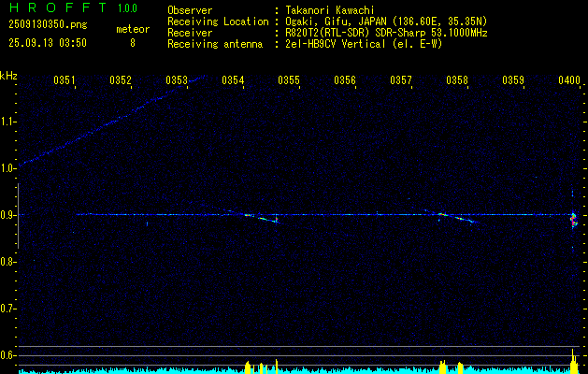Click the 0355 time marker
588x374 pixels.
(289, 79)
